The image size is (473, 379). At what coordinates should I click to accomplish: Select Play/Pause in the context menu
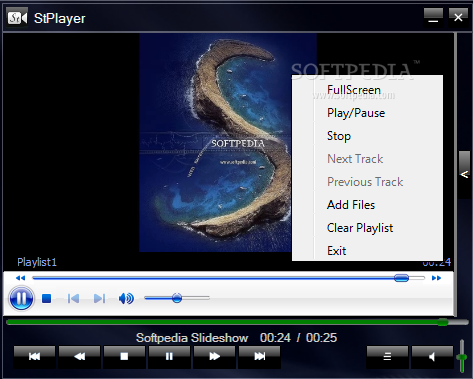(367, 113)
